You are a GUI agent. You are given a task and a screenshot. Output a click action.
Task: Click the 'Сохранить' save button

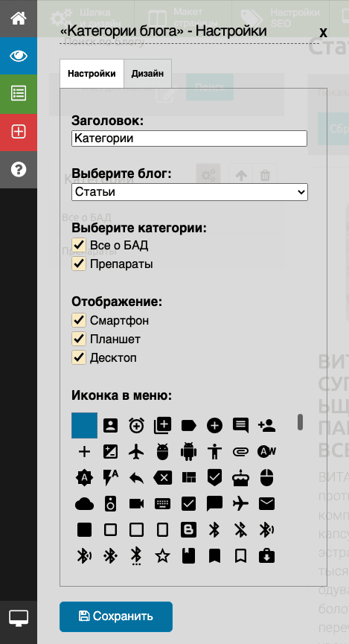(116, 616)
